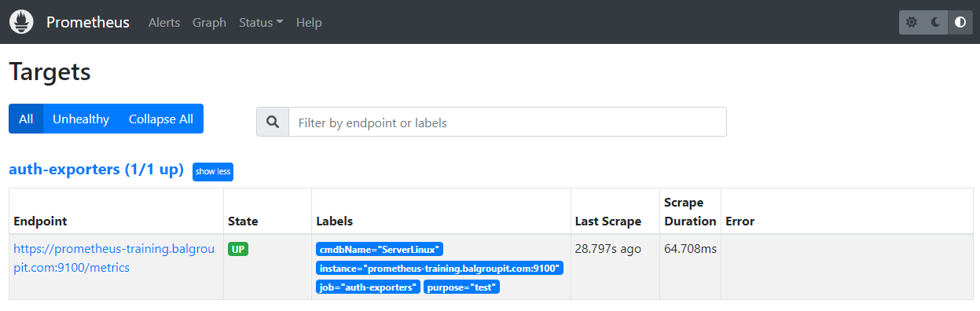Expand the Status dropdown menu
This screenshot has height=311, width=980.
pyautogui.click(x=261, y=22)
